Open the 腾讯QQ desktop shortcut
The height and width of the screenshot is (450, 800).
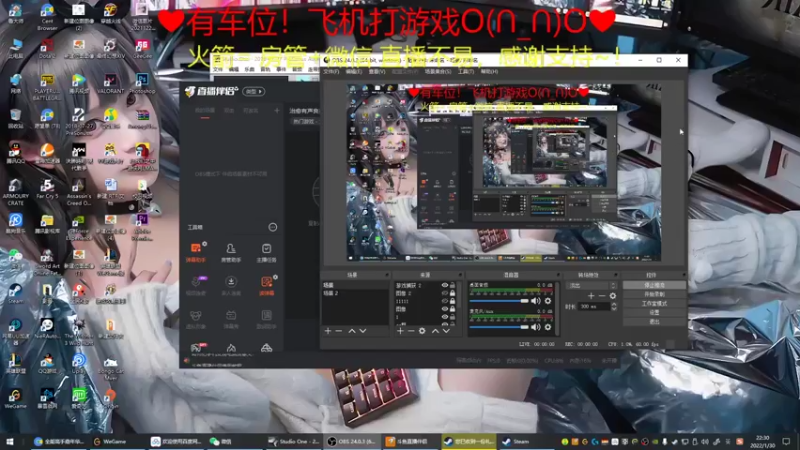[15, 154]
